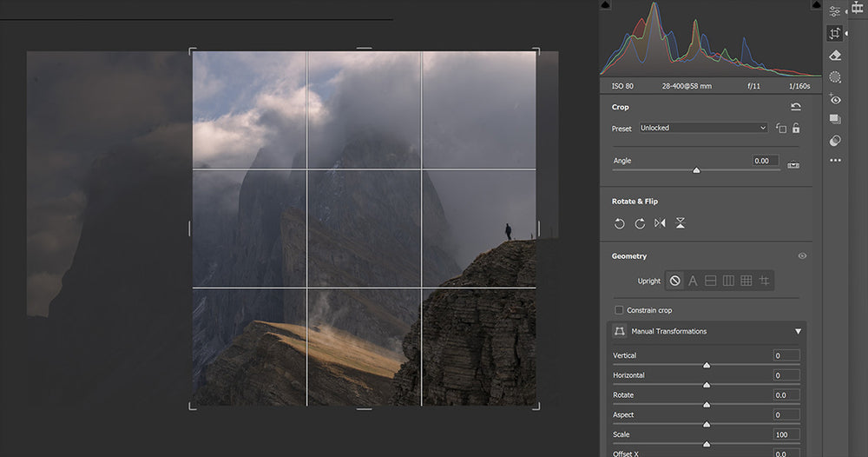Click the Rotate value field 0.0
Image resolution: width=868 pixels, height=457 pixels.
coord(786,395)
